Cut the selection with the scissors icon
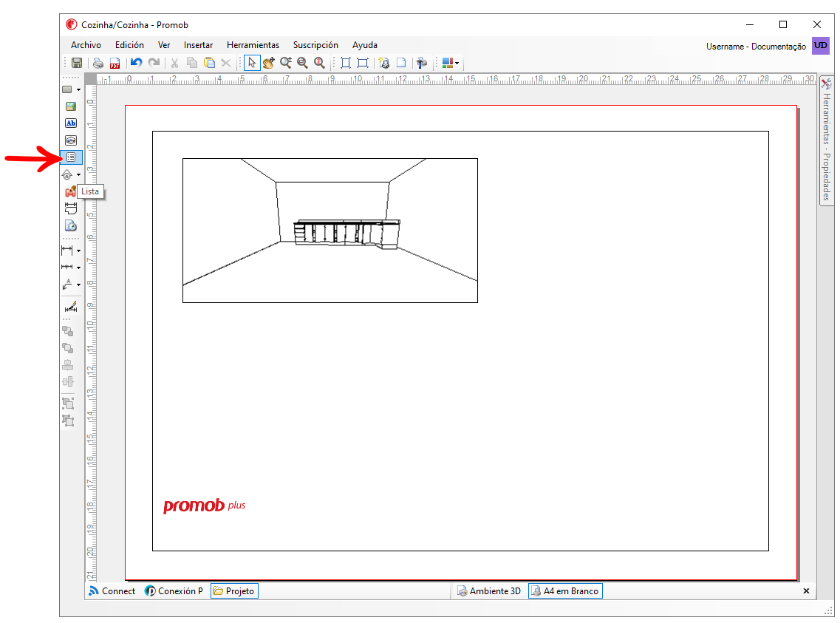The height and width of the screenshot is (623, 840). [174, 63]
